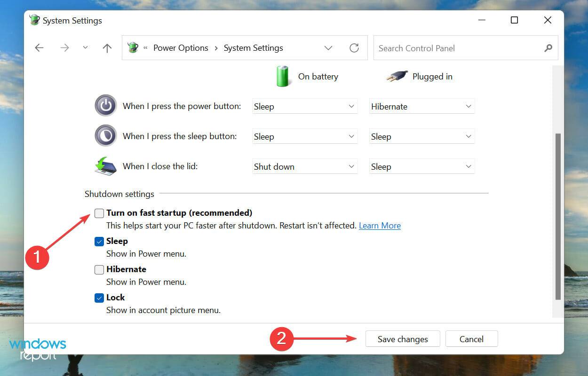Click the power button icon in the settings list
The image size is (588, 376).
105,106
